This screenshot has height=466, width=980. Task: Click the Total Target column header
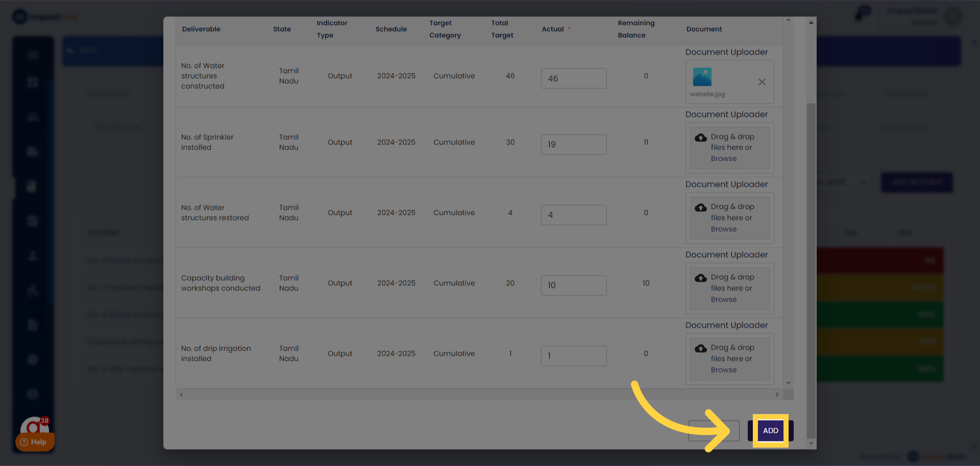(502, 29)
